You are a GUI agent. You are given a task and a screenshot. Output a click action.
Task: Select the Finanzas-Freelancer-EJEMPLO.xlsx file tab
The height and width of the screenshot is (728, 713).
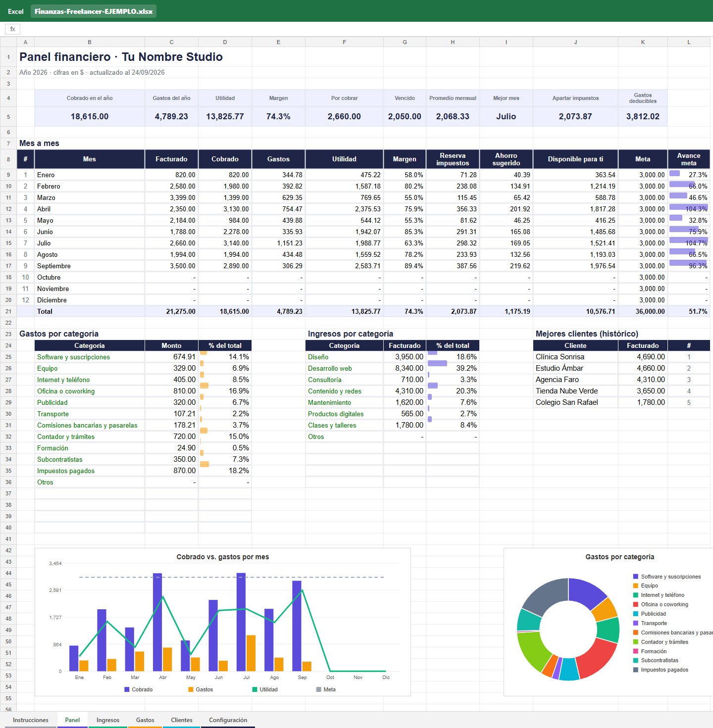click(x=94, y=11)
